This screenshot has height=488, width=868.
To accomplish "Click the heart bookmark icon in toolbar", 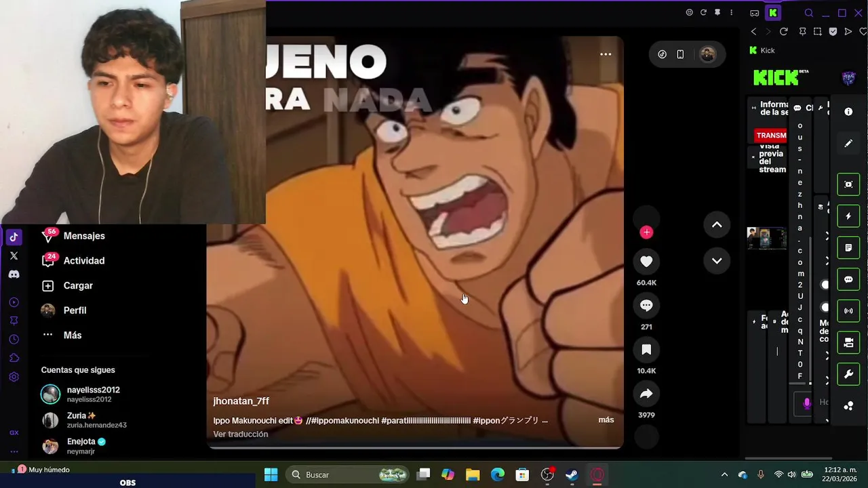I will click(x=863, y=32).
